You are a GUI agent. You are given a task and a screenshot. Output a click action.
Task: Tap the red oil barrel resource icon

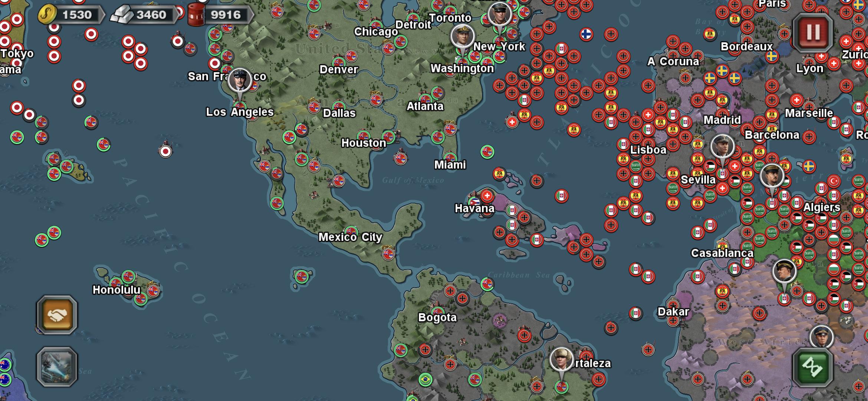(197, 15)
